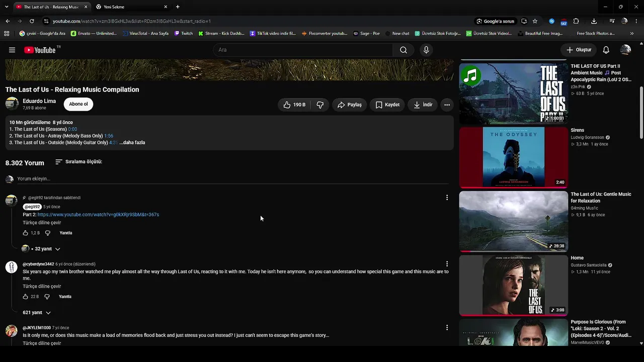
Task: Open more actions menu for the video
Action: pos(447,105)
